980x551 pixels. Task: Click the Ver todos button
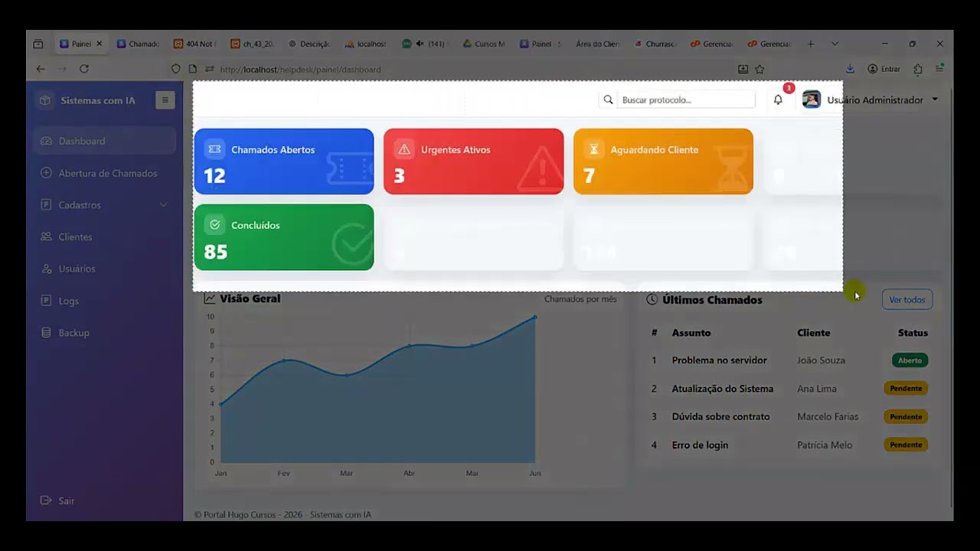[x=907, y=300]
